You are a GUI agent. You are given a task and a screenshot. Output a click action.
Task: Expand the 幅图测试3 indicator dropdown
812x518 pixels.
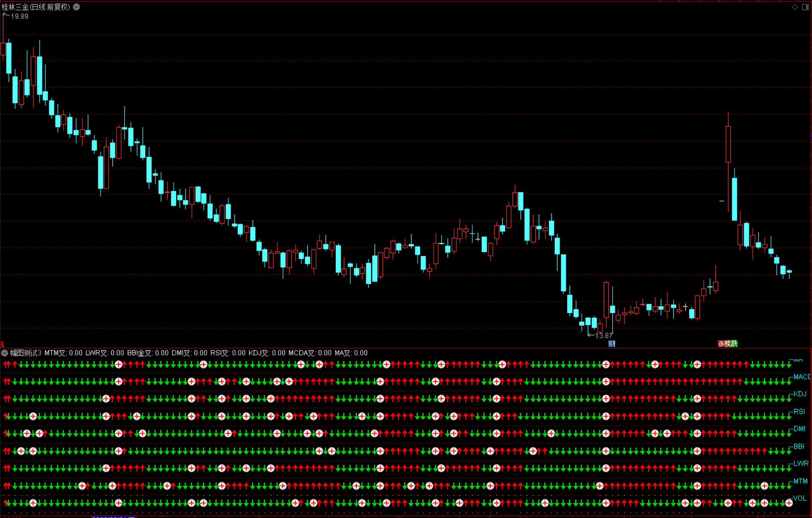coord(5,353)
